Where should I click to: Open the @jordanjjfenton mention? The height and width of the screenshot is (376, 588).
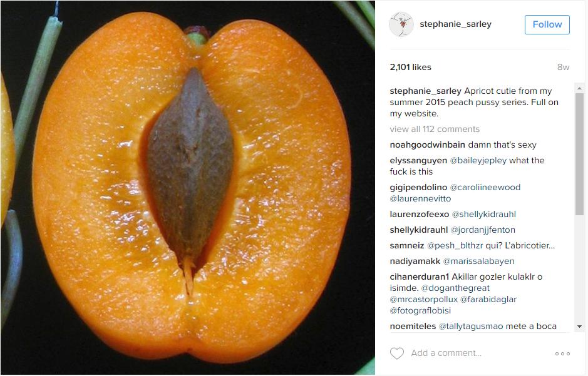click(483, 230)
